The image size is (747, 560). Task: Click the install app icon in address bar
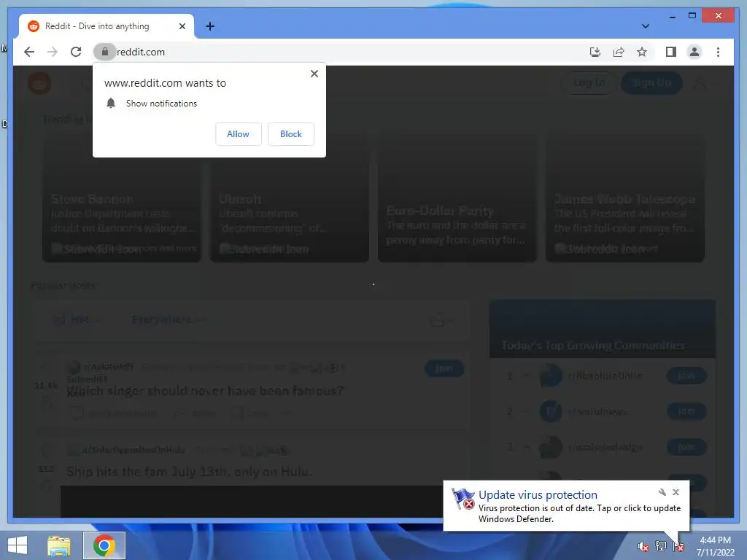[595, 52]
